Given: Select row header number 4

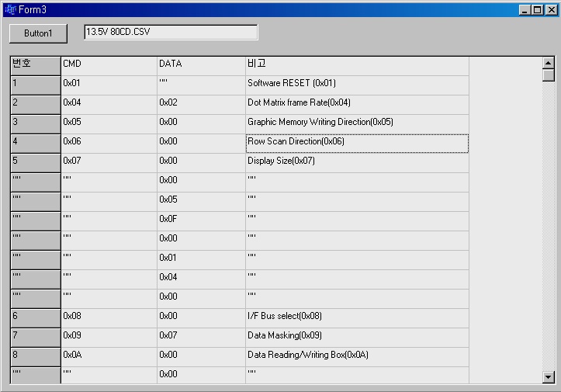Looking at the screenshot, I should [x=36, y=143].
